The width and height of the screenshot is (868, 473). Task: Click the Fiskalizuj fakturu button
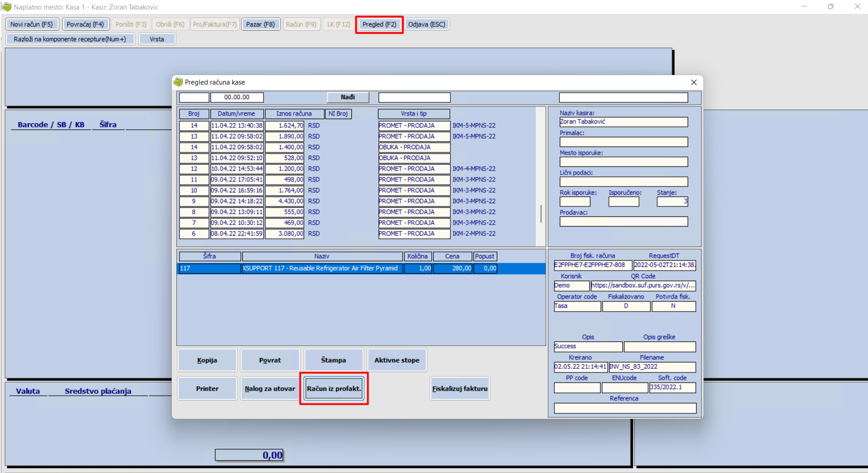460,388
